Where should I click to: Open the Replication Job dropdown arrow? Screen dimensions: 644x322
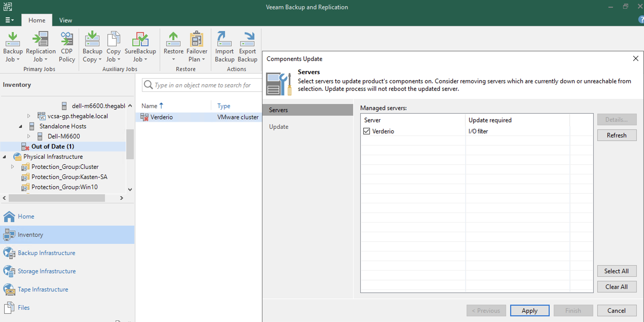[46, 59]
